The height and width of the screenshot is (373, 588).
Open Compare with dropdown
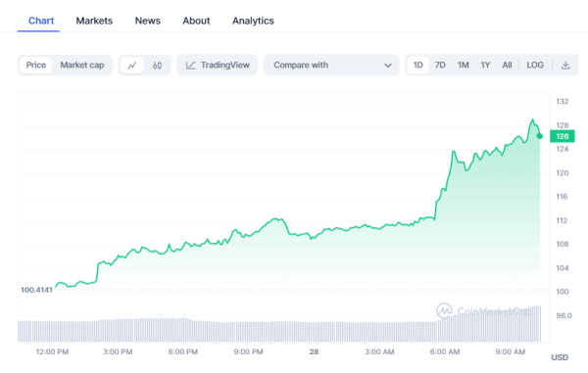[331, 66]
